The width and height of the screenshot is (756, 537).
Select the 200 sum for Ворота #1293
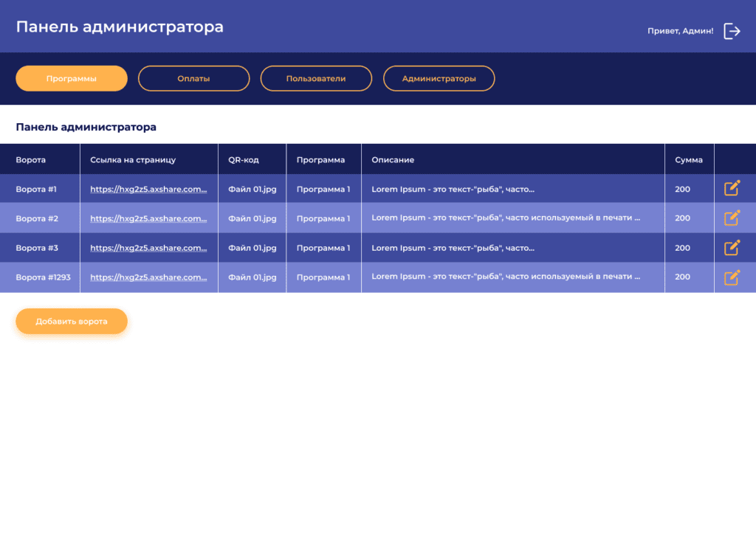coord(682,277)
